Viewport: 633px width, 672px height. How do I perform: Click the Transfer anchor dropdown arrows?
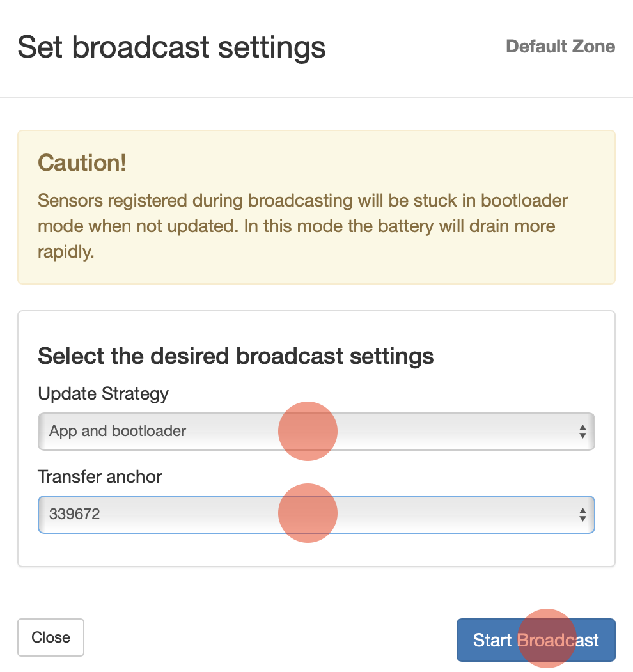(582, 514)
